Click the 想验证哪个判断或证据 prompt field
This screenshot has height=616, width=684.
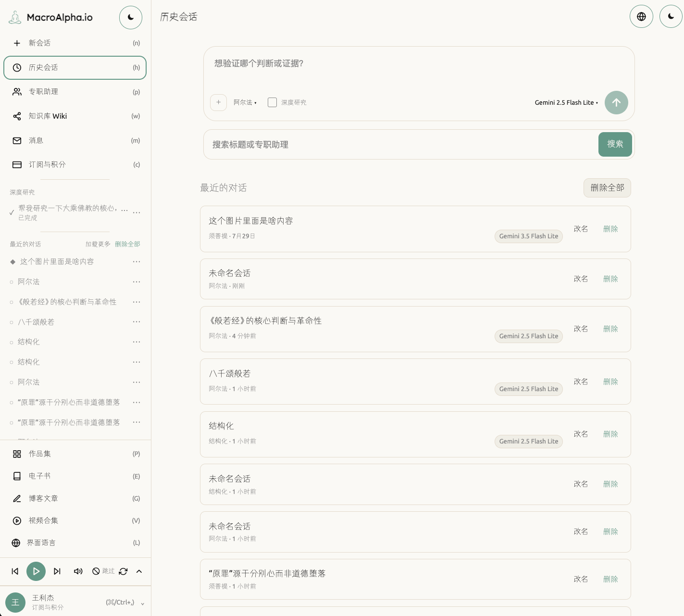click(x=419, y=64)
